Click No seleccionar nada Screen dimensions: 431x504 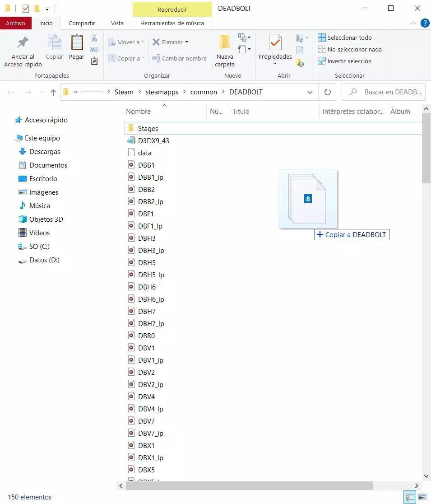click(x=350, y=50)
